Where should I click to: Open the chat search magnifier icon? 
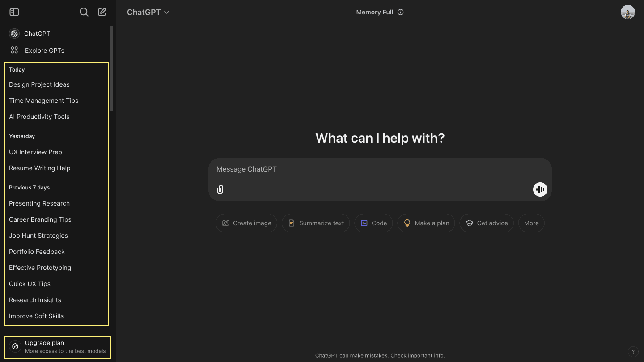84,12
